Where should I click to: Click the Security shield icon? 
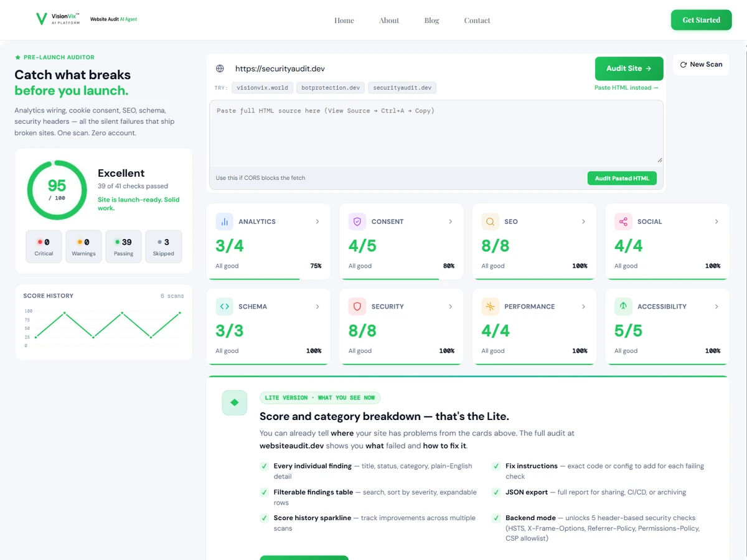pyautogui.click(x=357, y=306)
